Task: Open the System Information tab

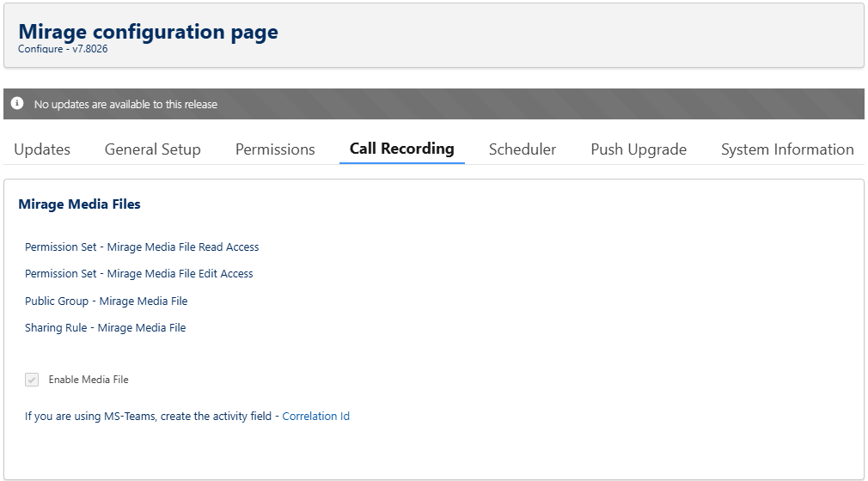Action: [787, 149]
